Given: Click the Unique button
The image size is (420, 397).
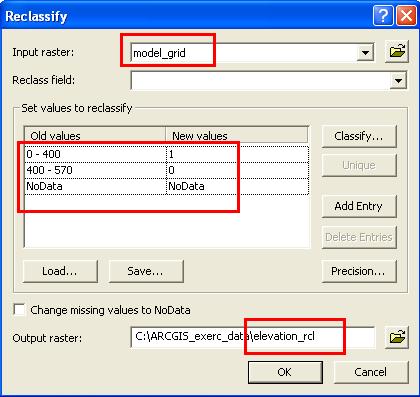Looking at the screenshot, I should click(x=359, y=165).
